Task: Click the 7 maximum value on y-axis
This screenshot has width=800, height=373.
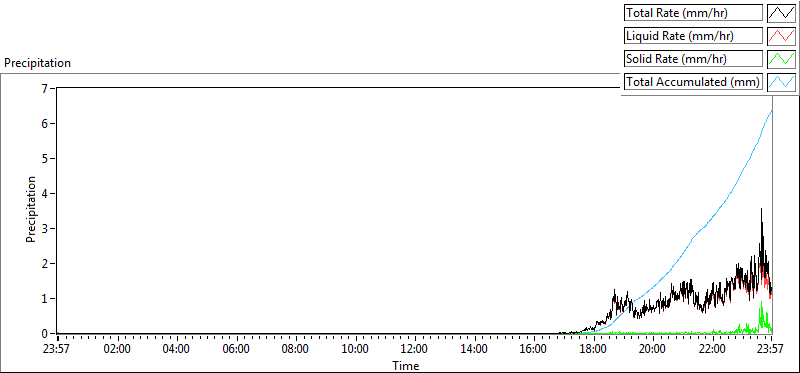Action: pos(44,89)
